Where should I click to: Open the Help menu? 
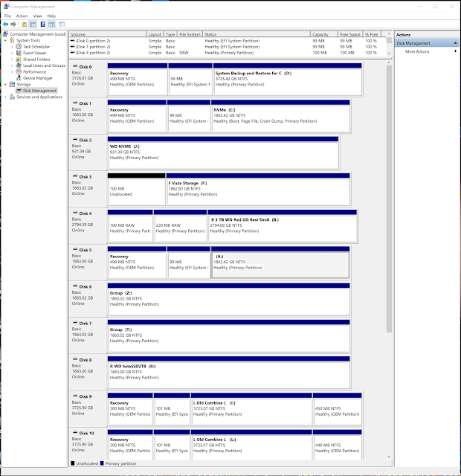[x=51, y=16]
